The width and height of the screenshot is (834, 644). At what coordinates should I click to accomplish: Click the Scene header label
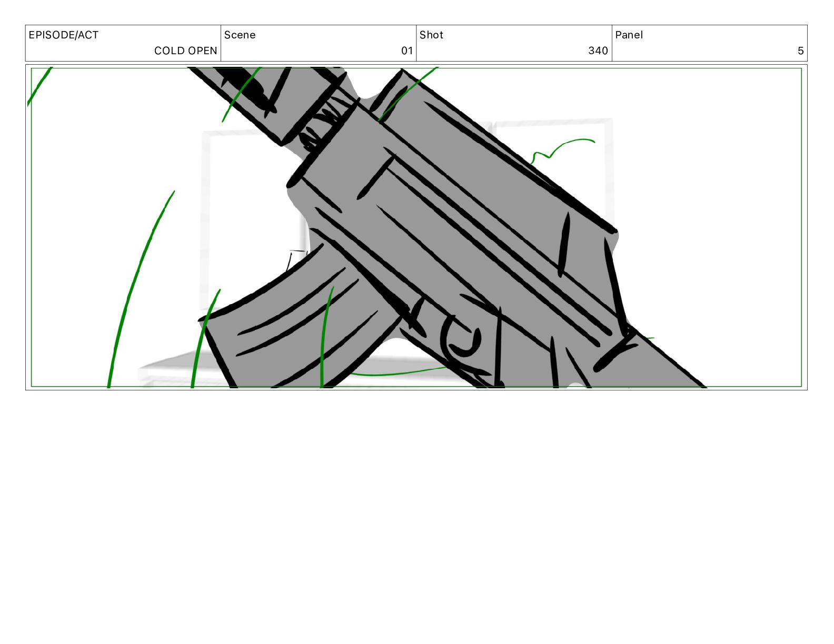pyautogui.click(x=240, y=35)
